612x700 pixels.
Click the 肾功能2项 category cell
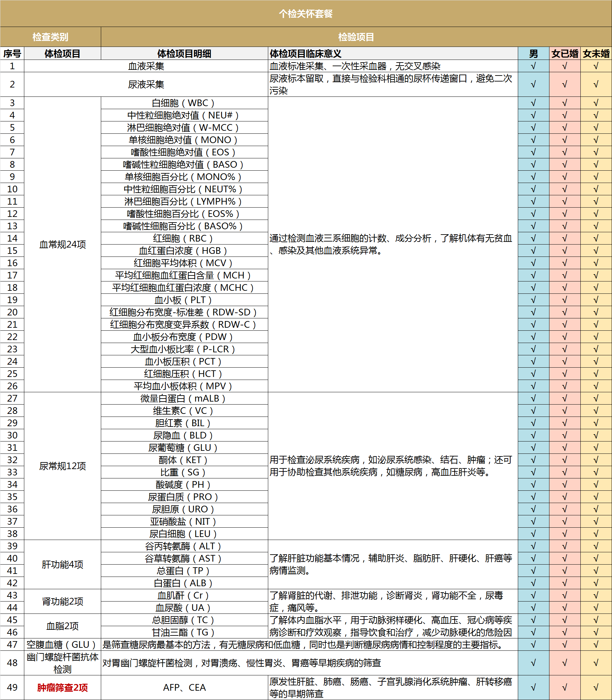pos(63,601)
